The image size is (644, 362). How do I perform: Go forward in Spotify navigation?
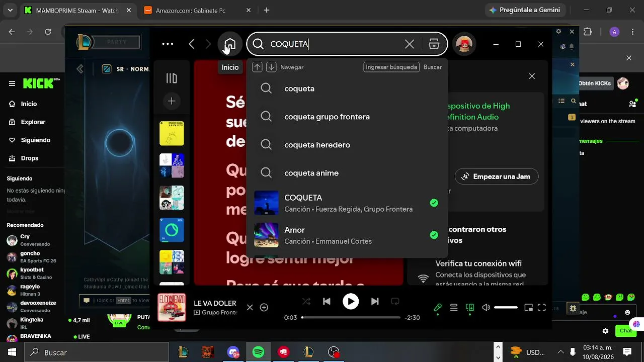point(208,44)
